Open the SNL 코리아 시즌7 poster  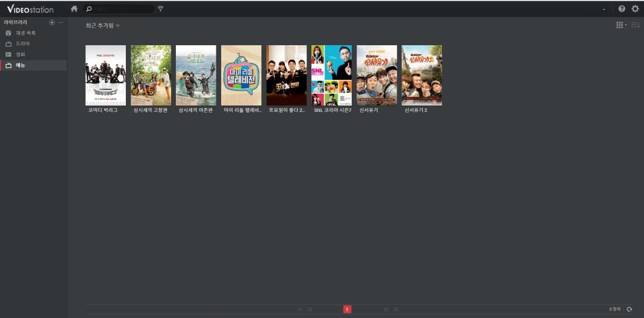[x=332, y=75]
